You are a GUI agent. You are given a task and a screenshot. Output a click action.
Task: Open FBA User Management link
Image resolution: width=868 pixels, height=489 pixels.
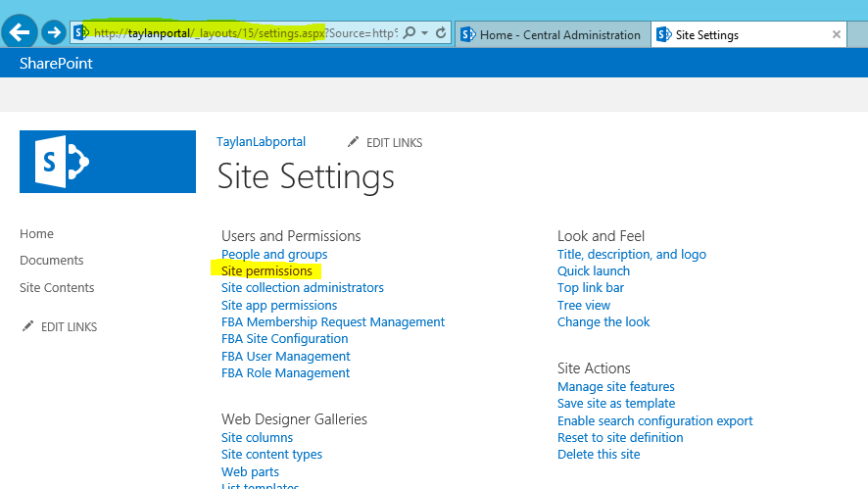286,356
